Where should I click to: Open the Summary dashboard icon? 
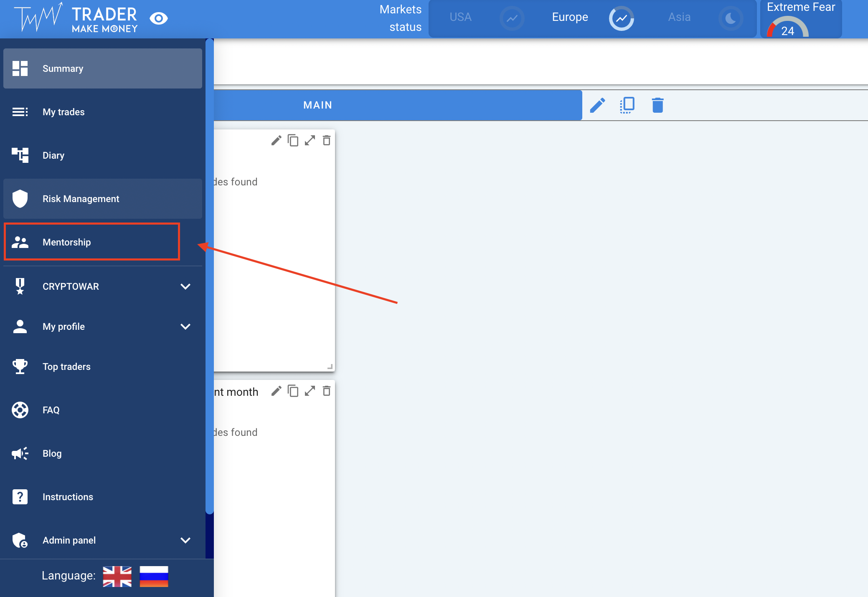[x=20, y=68]
